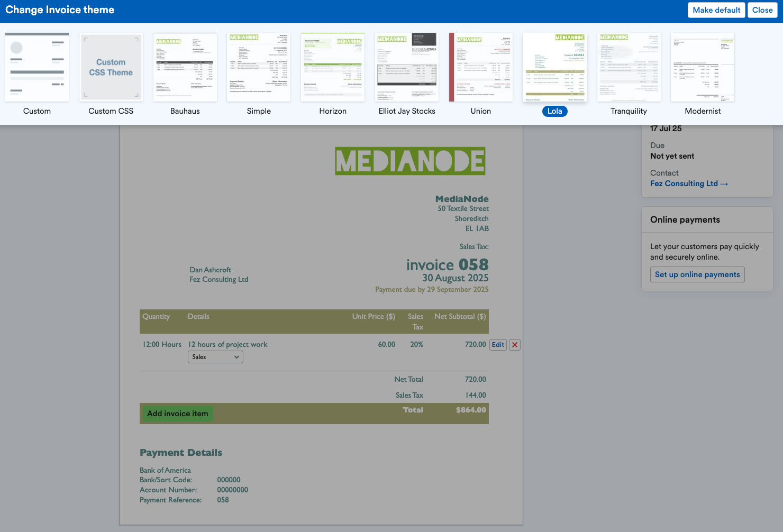Edit the 12 hours project work item

pyautogui.click(x=498, y=345)
